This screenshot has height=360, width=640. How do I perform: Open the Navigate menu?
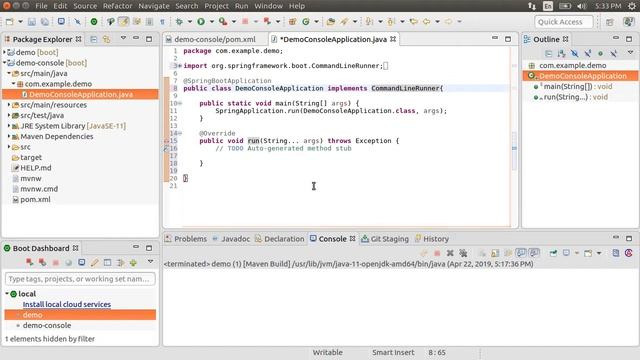point(154,6)
